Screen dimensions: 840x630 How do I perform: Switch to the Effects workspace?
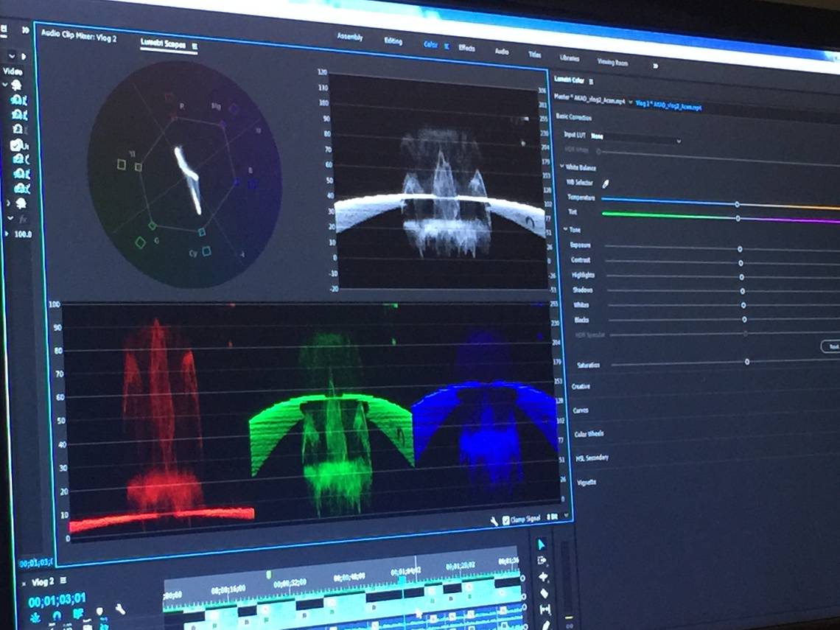[466, 48]
